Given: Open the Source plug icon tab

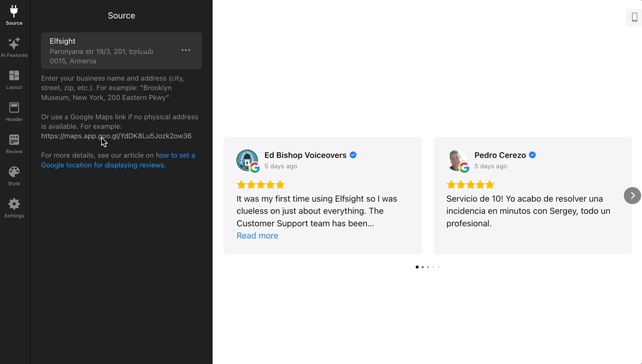Looking at the screenshot, I should click(x=14, y=15).
